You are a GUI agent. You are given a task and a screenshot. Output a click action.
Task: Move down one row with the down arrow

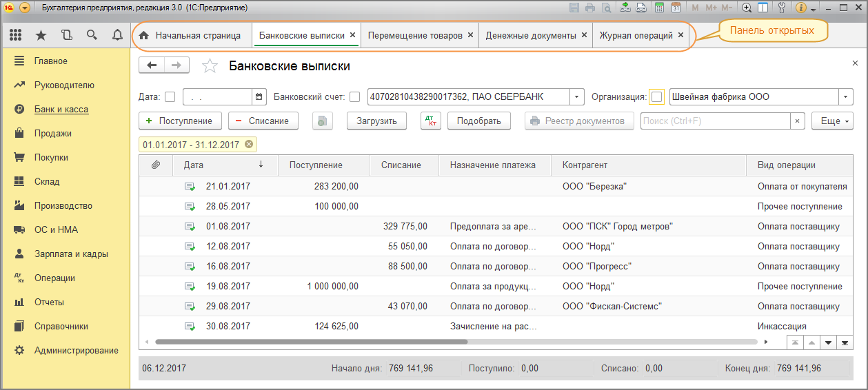pos(828,342)
